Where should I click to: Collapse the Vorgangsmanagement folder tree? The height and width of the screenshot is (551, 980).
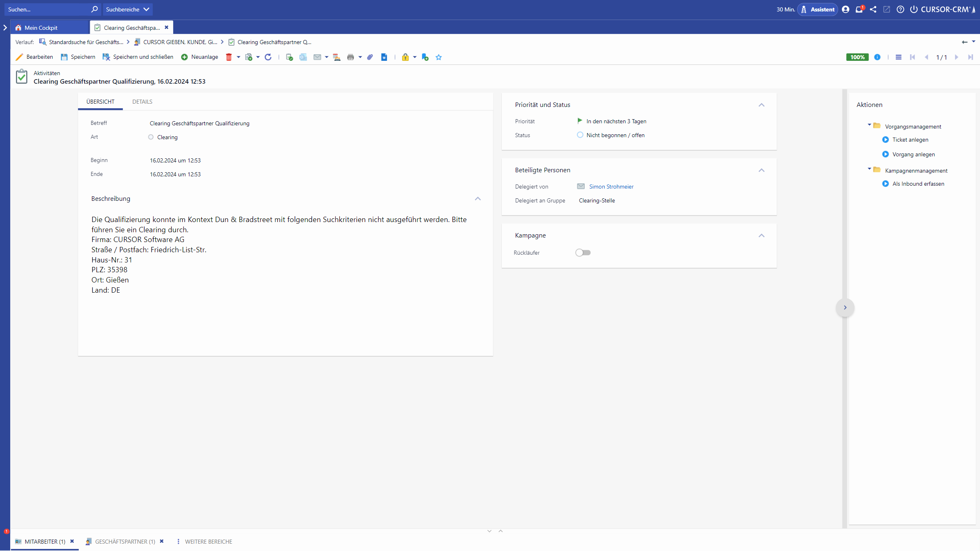[x=869, y=125]
